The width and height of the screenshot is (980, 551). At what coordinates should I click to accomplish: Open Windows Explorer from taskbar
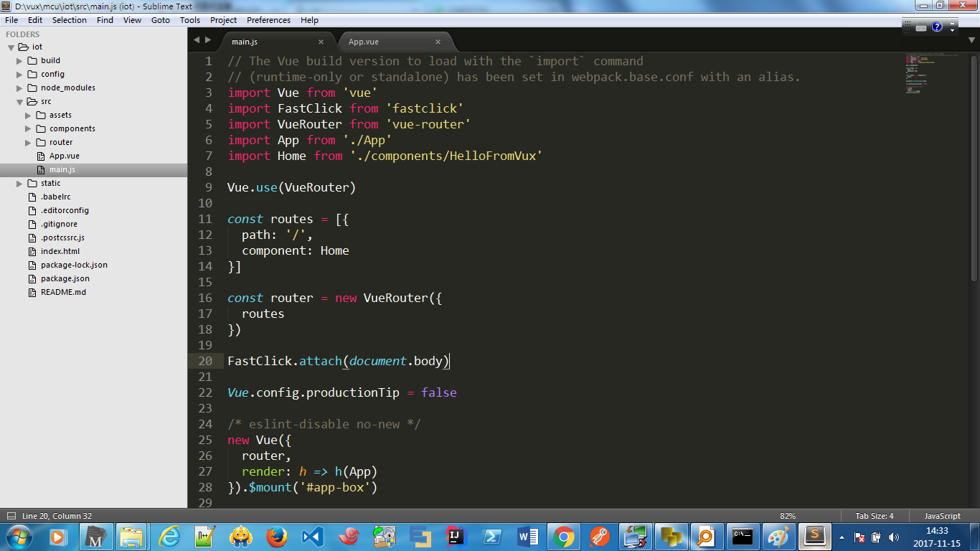(x=131, y=537)
